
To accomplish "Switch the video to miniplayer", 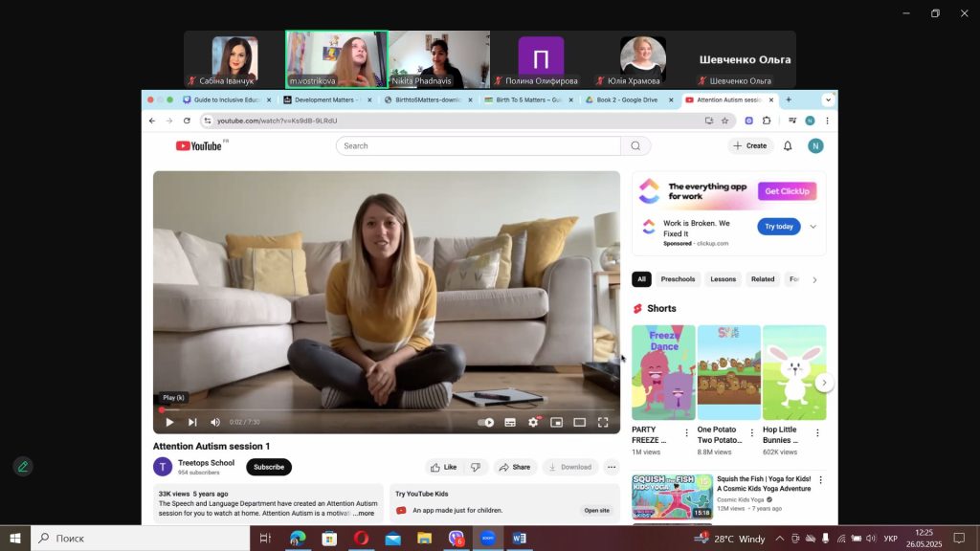I will click(556, 422).
